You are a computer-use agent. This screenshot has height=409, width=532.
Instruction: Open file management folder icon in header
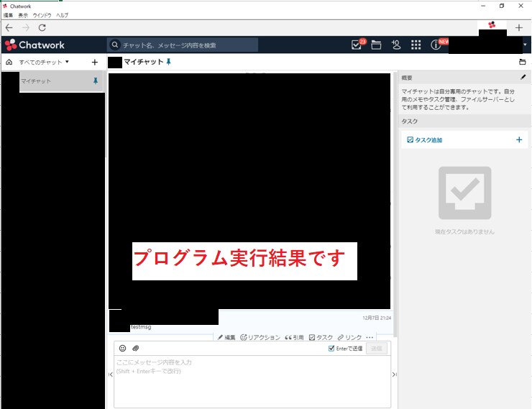click(376, 45)
